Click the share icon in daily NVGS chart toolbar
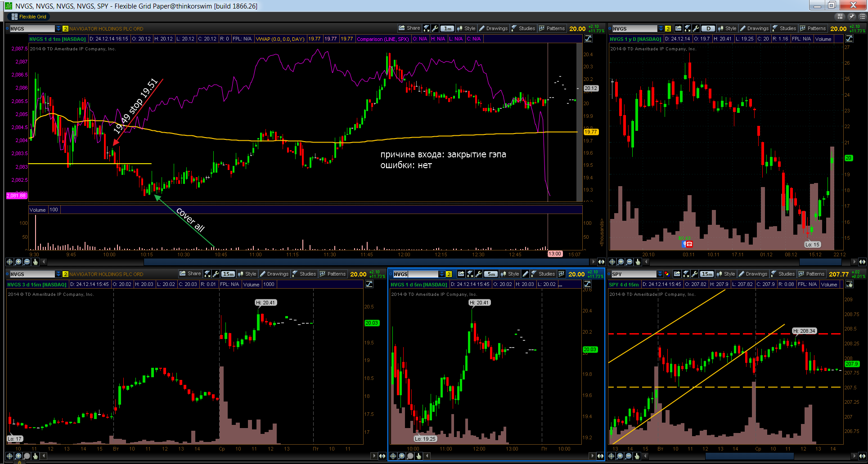868x464 pixels. [679, 28]
